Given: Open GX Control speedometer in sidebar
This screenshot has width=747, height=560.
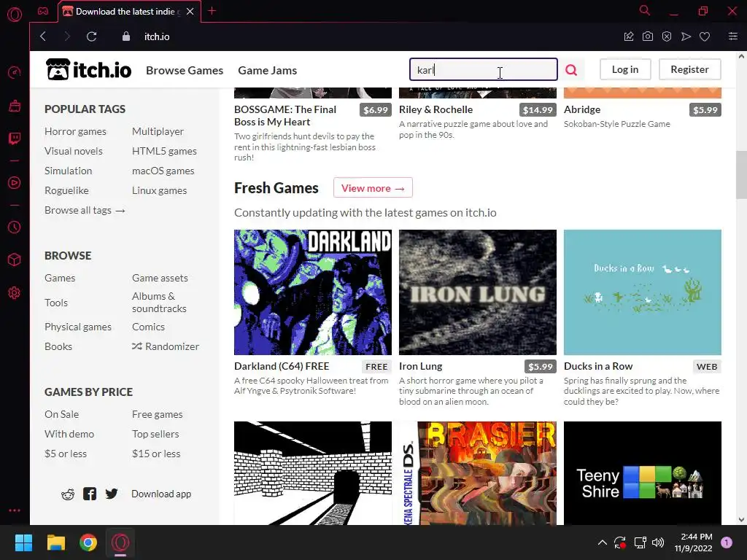Looking at the screenshot, I should click(15, 72).
